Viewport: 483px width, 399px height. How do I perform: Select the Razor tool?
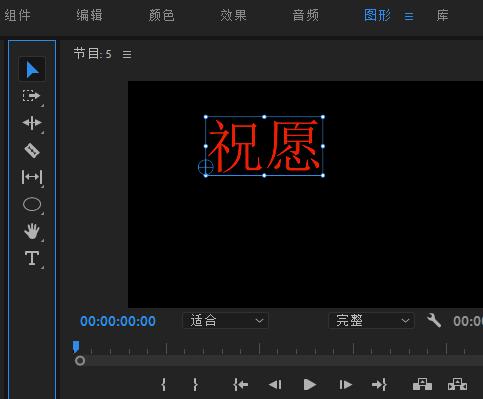click(32, 150)
